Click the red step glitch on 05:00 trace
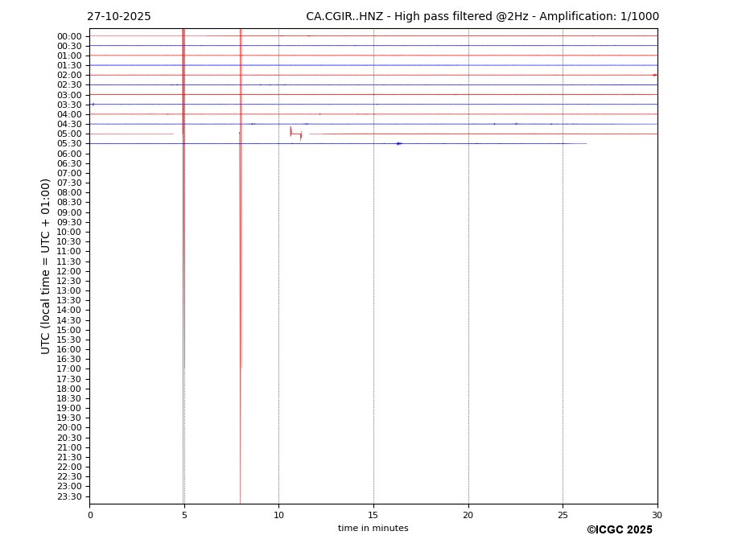Screen dimensions: 746x560 coord(295,134)
